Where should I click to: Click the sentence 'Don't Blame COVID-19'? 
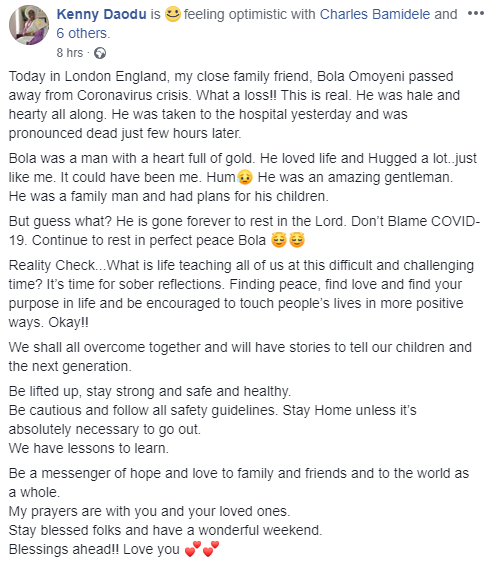245,231
